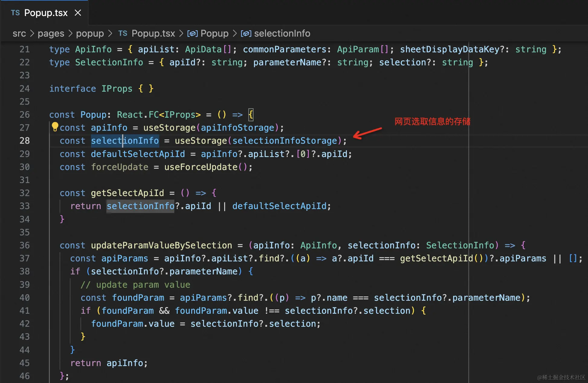Click line number 36 in the gutter
The width and height of the screenshot is (588, 383).
[24, 245]
